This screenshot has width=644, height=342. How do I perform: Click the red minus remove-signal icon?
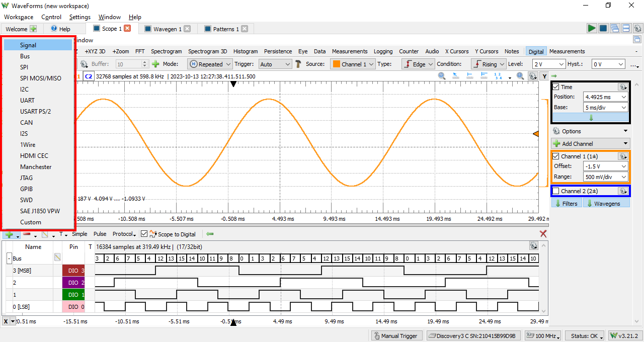click(x=27, y=234)
